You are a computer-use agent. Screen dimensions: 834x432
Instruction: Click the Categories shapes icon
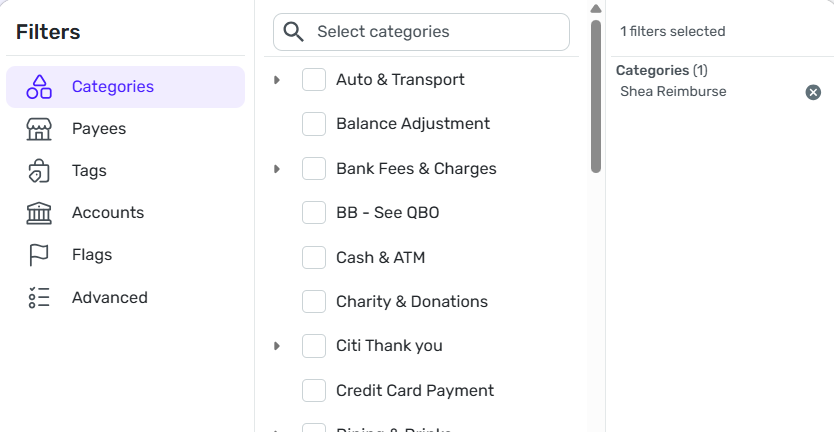click(x=39, y=87)
